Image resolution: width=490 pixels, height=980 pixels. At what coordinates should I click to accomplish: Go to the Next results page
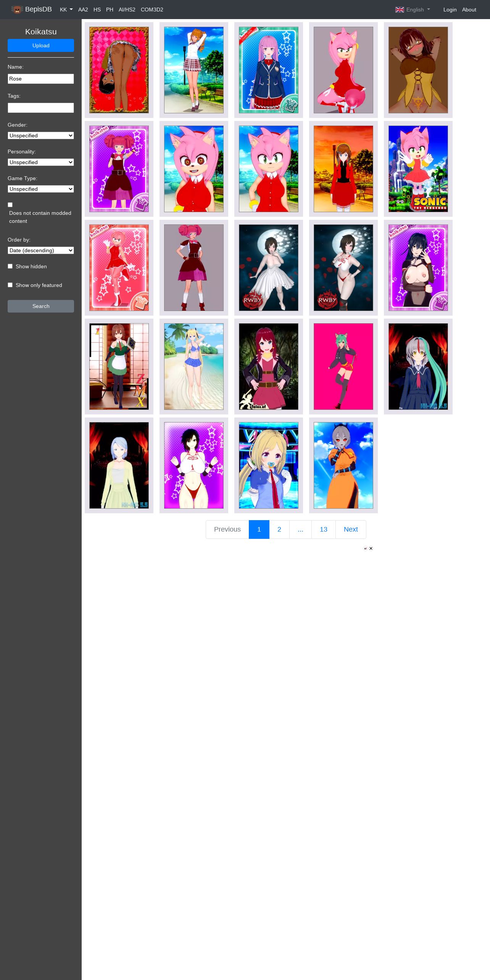pyautogui.click(x=351, y=529)
